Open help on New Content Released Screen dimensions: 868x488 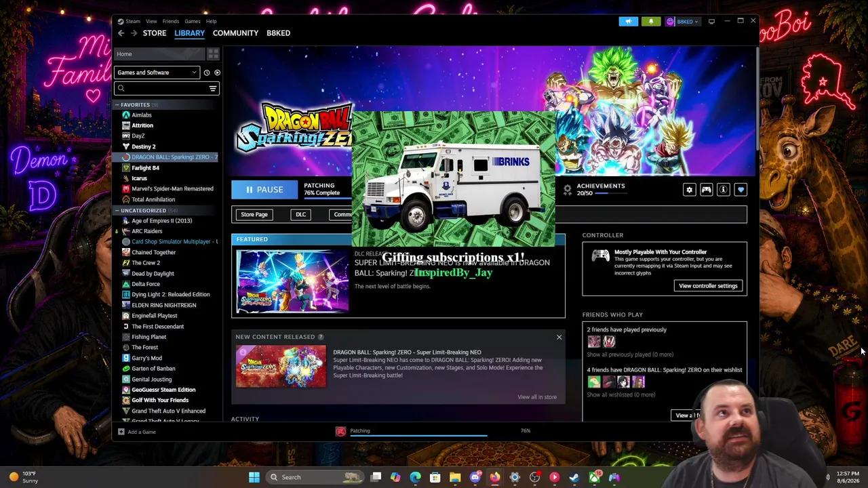pos(321,337)
